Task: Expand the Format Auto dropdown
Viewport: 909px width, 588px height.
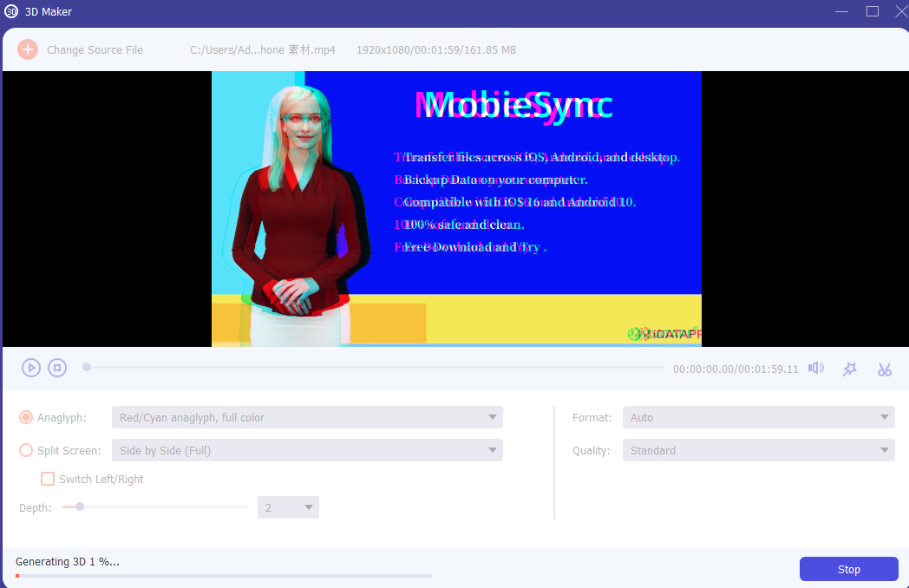Action: tap(758, 417)
